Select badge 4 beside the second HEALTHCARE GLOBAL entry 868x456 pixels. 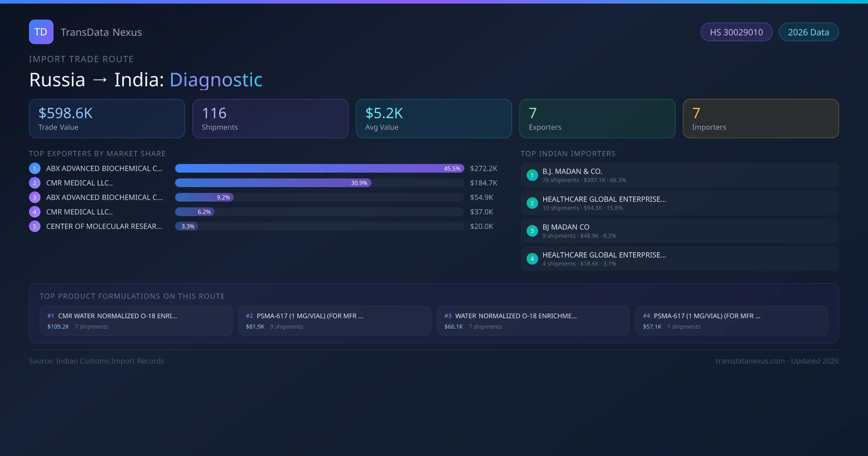532,259
